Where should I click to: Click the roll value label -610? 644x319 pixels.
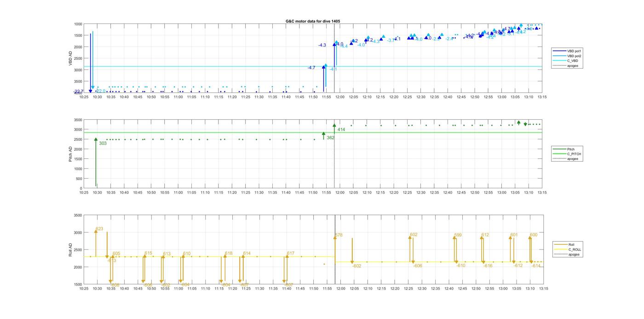point(460,265)
